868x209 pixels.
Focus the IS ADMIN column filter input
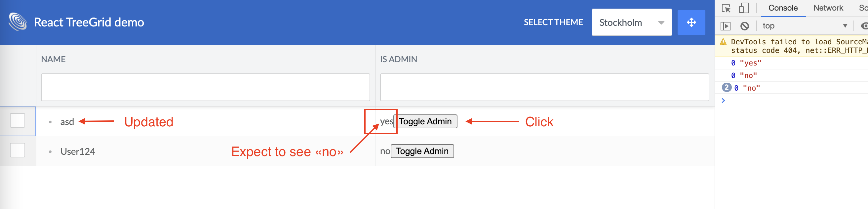pos(544,87)
